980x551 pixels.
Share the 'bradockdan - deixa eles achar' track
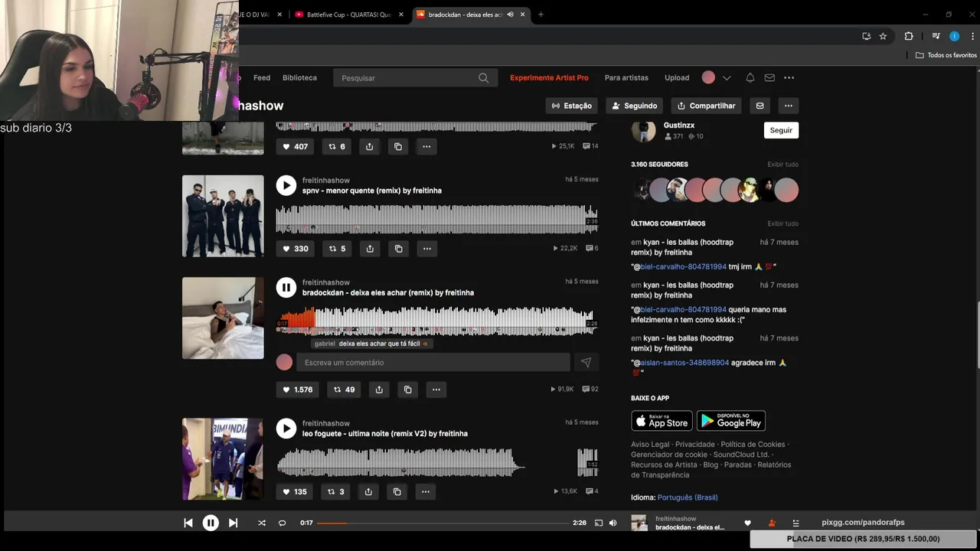click(x=379, y=390)
